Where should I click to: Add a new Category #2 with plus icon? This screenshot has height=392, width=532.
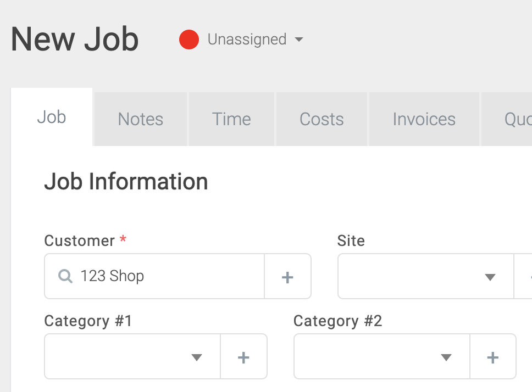click(x=493, y=357)
